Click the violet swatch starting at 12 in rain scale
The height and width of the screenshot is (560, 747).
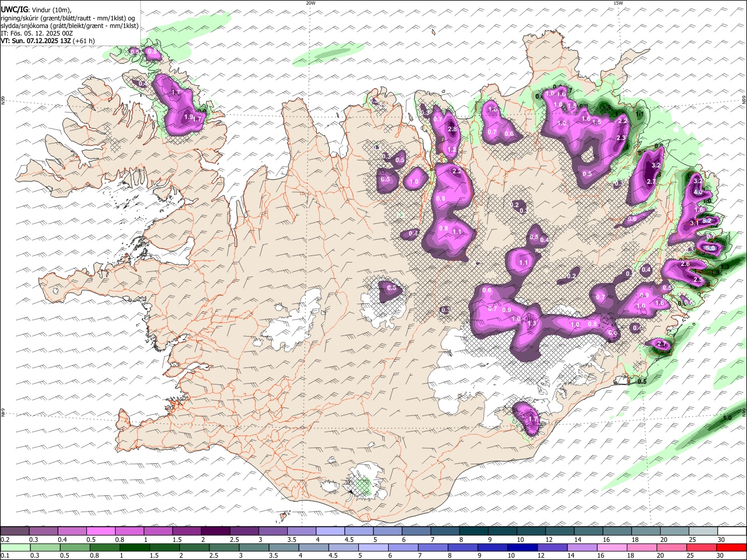click(x=552, y=548)
